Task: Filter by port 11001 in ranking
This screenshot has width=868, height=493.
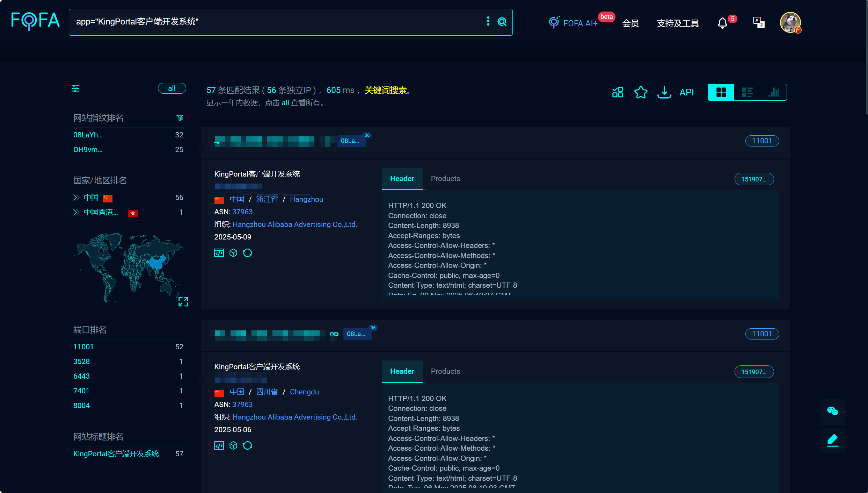Action: coord(83,347)
